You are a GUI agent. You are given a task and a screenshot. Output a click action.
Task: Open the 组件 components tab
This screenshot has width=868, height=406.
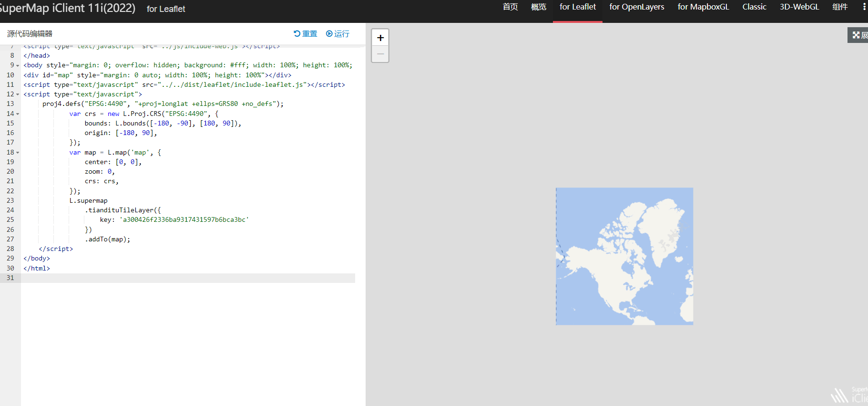(x=840, y=7)
